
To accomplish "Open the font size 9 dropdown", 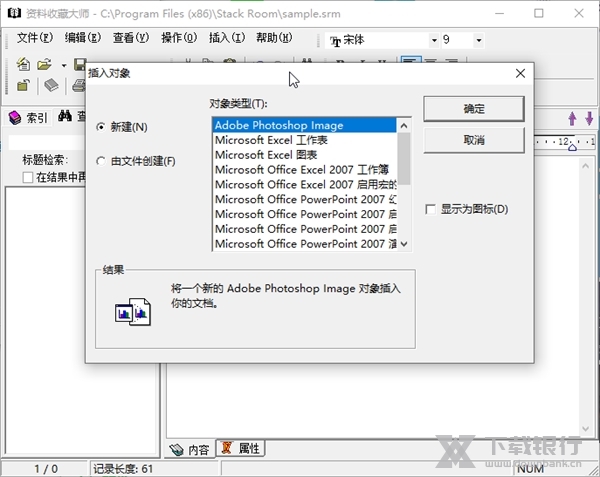I will point(478,40).
